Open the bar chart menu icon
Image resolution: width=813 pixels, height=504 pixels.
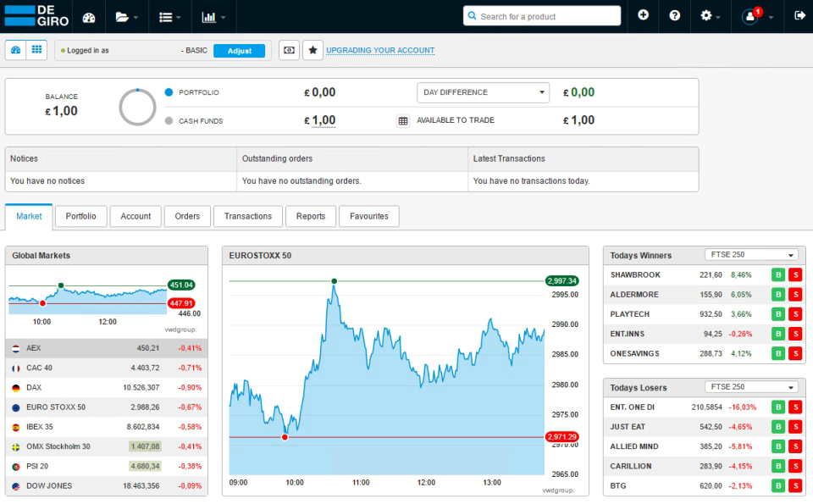(213, 17)
